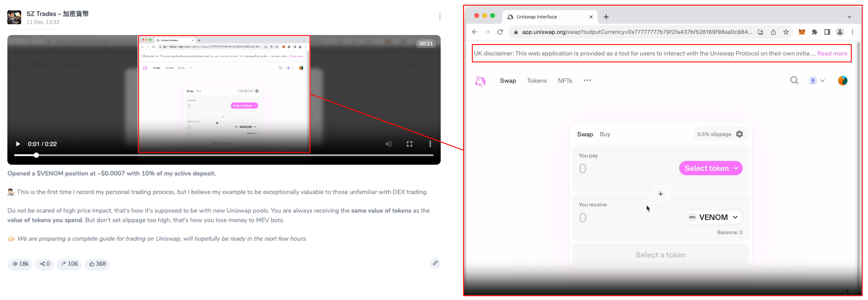
Task: Click the 11 Dec, 13:33 timestamp
Action: [43, 22]
